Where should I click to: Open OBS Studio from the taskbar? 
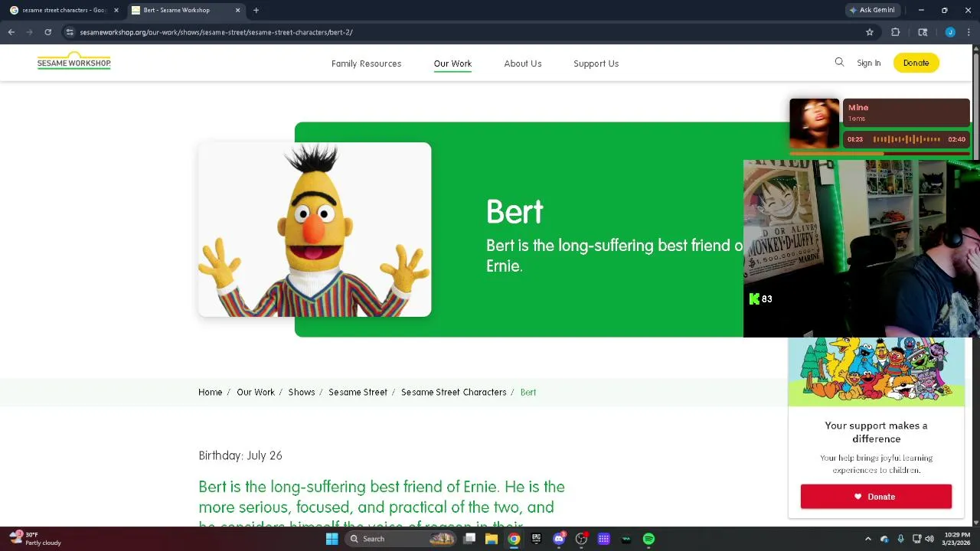coord(581,539)
